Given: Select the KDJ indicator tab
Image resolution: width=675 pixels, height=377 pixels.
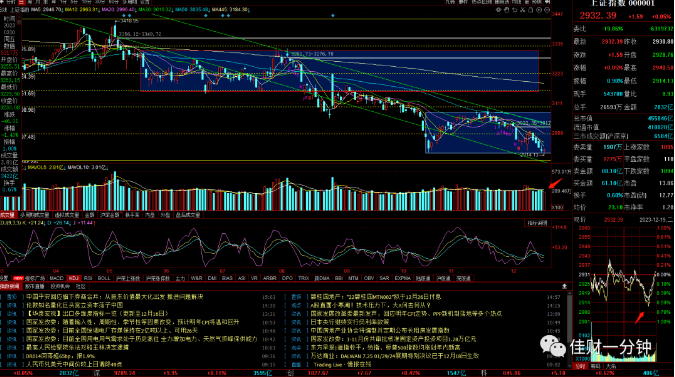Looking at the screenshot, I should [74, 278].
